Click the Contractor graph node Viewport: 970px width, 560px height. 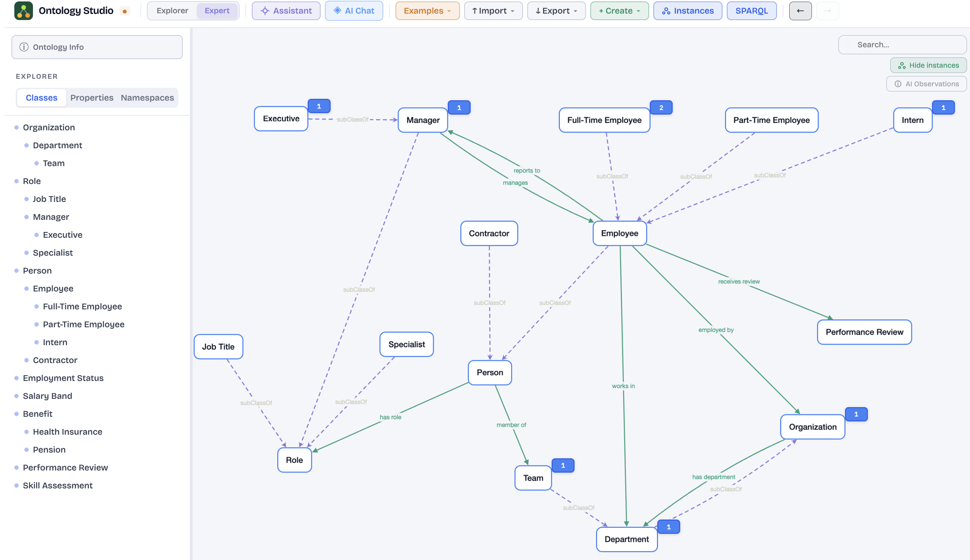click(x=489, y=233)
